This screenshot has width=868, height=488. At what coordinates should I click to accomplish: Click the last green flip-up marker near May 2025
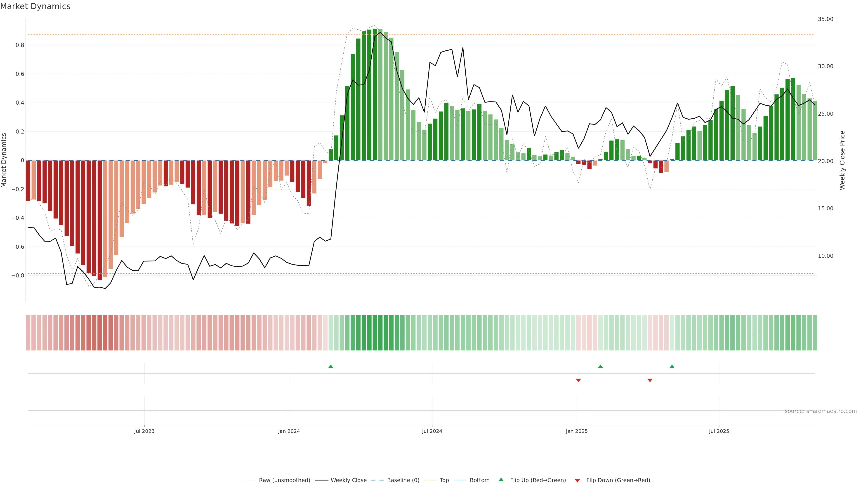[672, 366]
